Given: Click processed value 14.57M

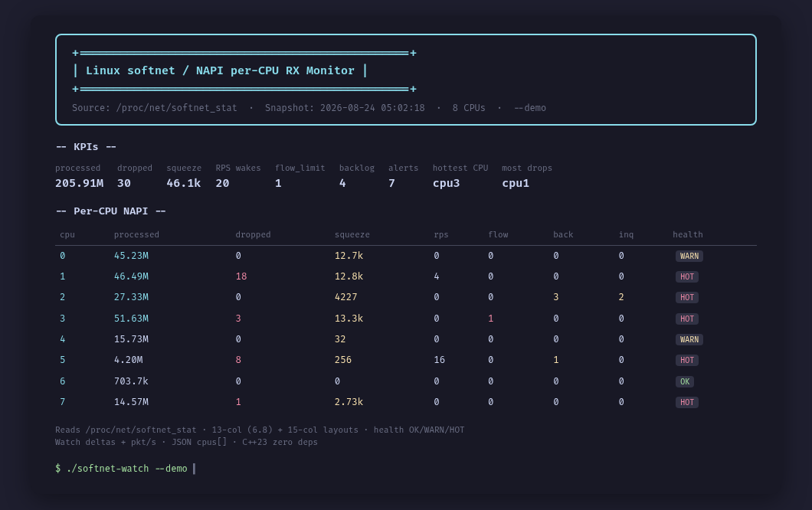Looking at the screenshot, I should [x=131, y=401].
